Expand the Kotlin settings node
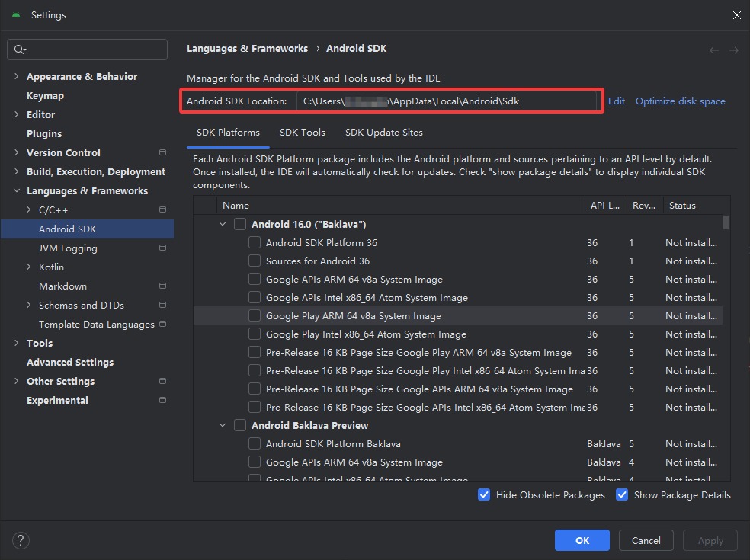 (x=29, y=267)
